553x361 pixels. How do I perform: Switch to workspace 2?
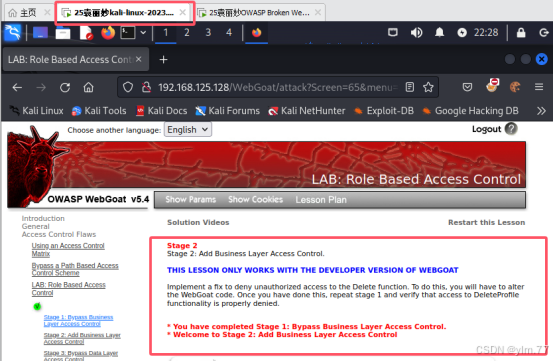[187, 33]
